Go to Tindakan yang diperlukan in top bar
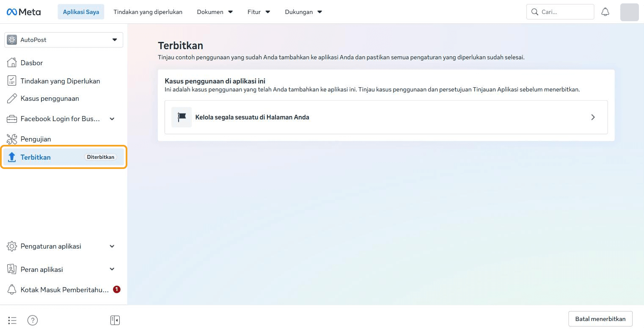This screenshot has height=332, width=644. click(x=148, y=12)
